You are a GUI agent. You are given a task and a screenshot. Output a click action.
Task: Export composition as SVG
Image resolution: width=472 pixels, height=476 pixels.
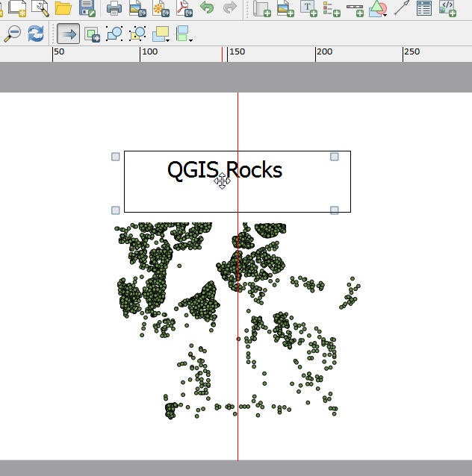tap(161, 9)
